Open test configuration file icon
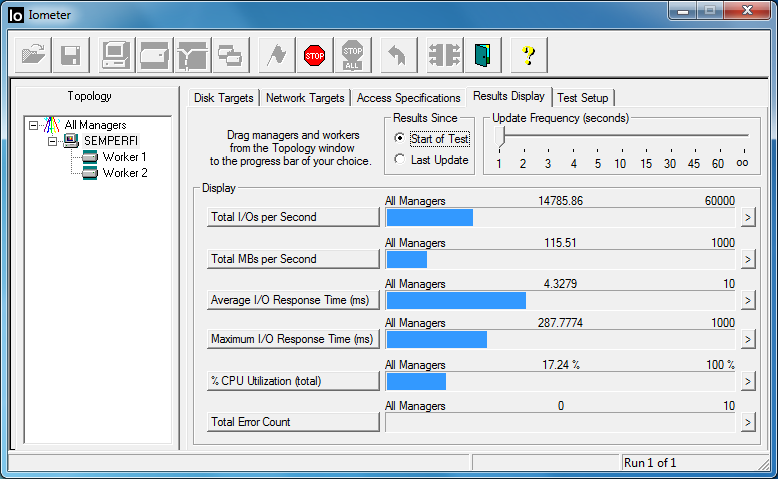The height and width of the screenshot is (479, 778). (33, 55)
